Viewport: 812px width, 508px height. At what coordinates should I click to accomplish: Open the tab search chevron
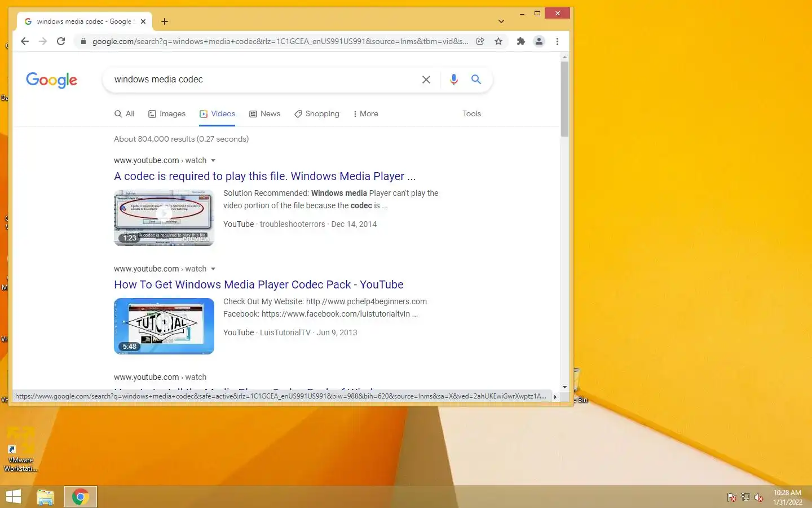[501, 21]
